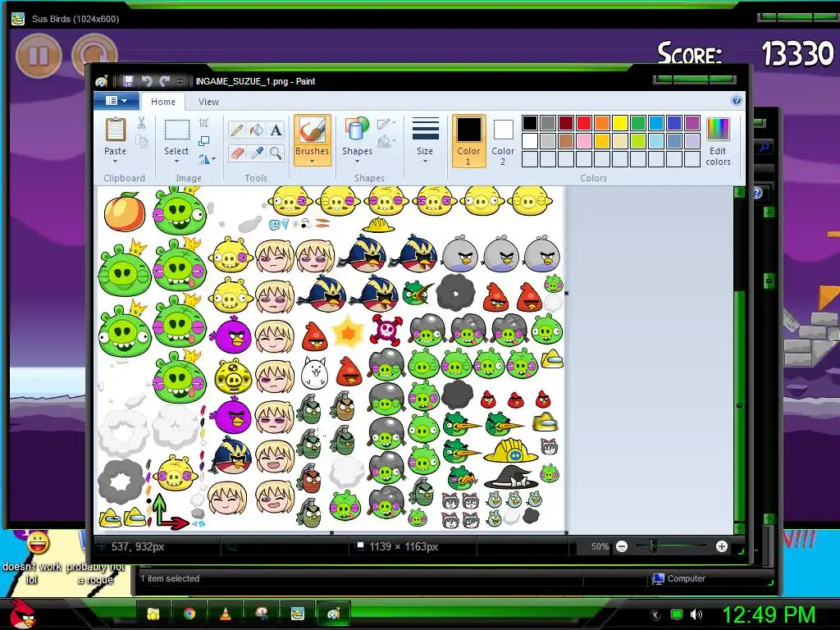840x630 pixels.
Task: Choose the Text tool (A icon)
Action: [x=276, y=130]
